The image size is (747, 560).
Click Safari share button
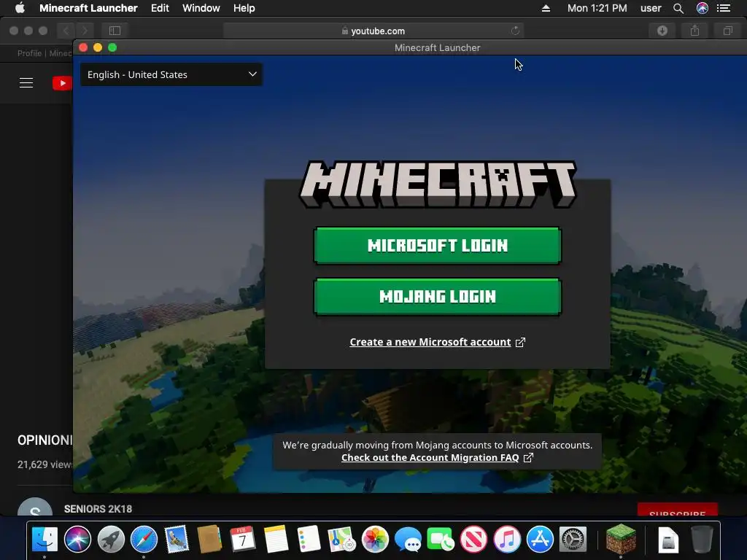point(695,31)
